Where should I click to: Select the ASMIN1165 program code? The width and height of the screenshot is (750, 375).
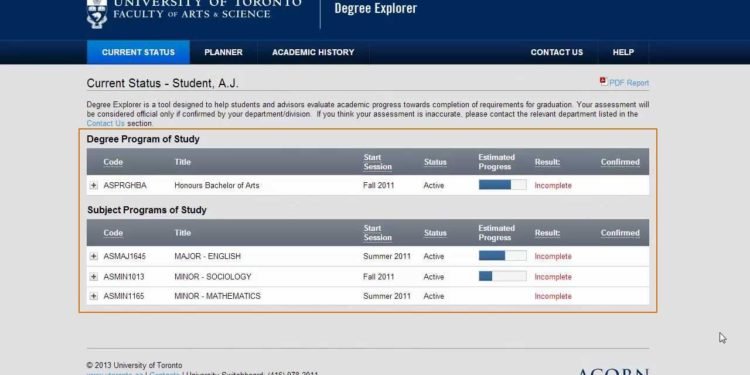[x=124, y=297]
